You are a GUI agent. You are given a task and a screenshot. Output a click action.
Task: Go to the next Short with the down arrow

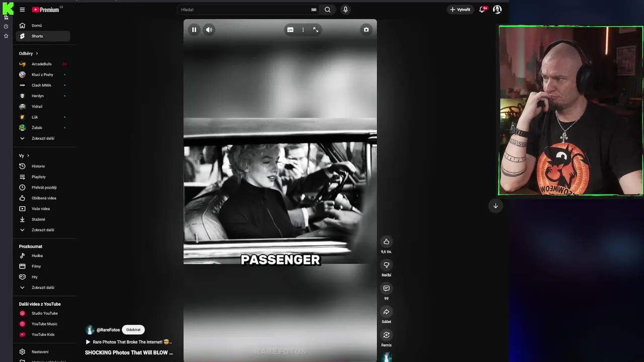(496, 206)
